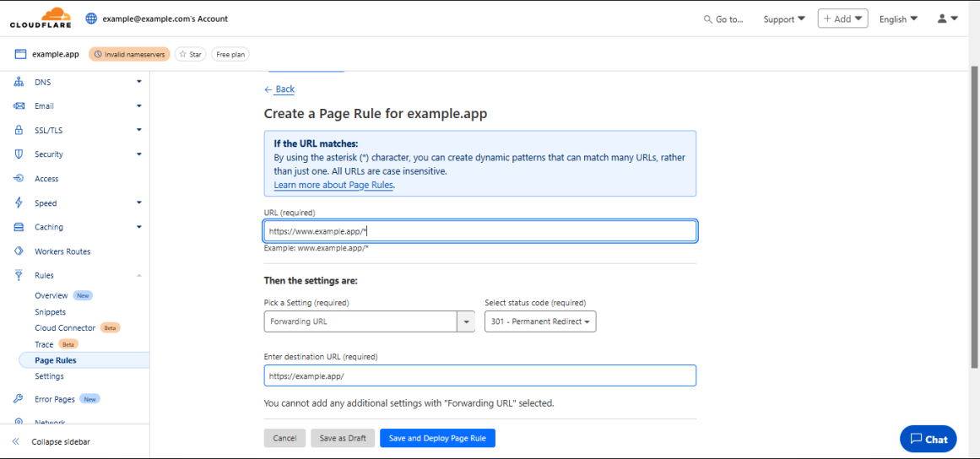Open the Add dropdown button
980x459 pixels.
click(842, 19)
